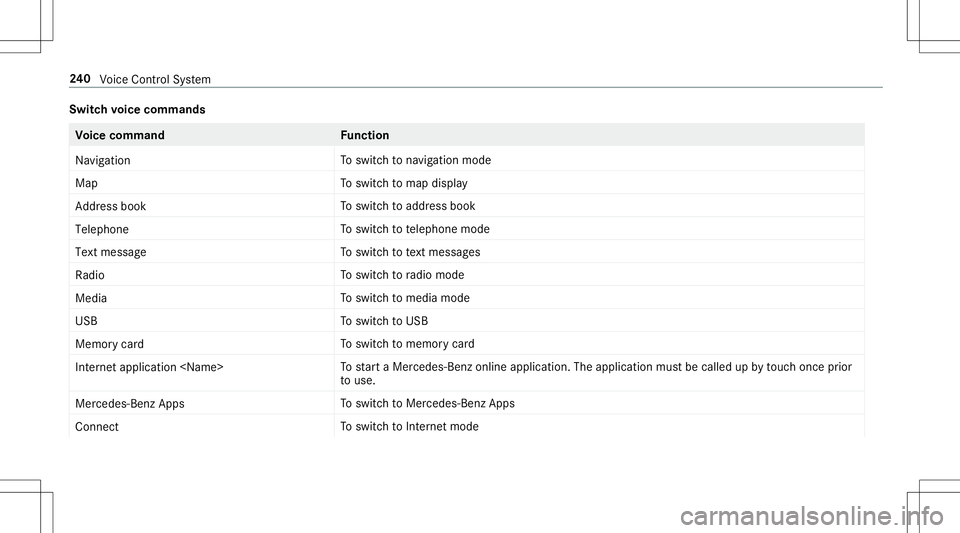Click the Voice Control System header text
This screenshot has height=533, width=960.
(x=155, y=79)
